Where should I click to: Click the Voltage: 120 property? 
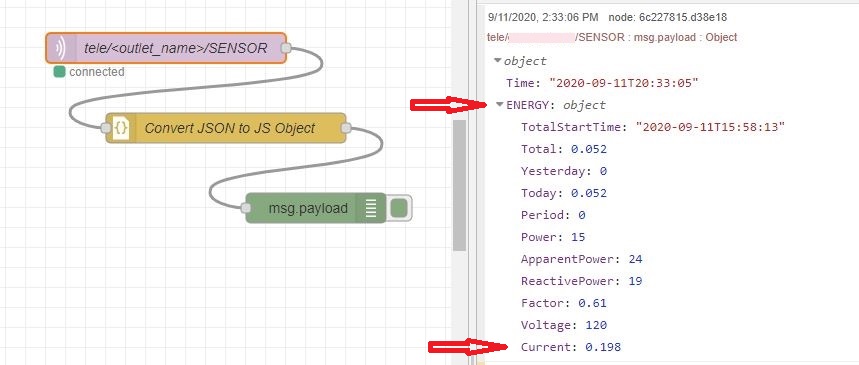click(564, 325)
